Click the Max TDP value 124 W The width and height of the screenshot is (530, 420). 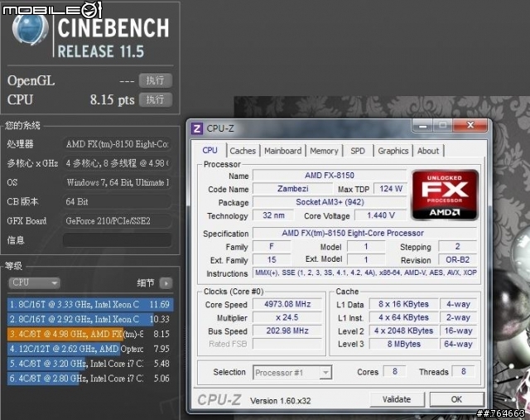tap(391, 189)
